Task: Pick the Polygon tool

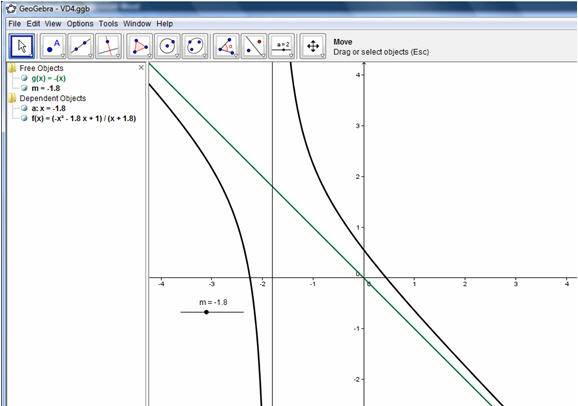Action: pyautogui.click(x=140, y=46)
